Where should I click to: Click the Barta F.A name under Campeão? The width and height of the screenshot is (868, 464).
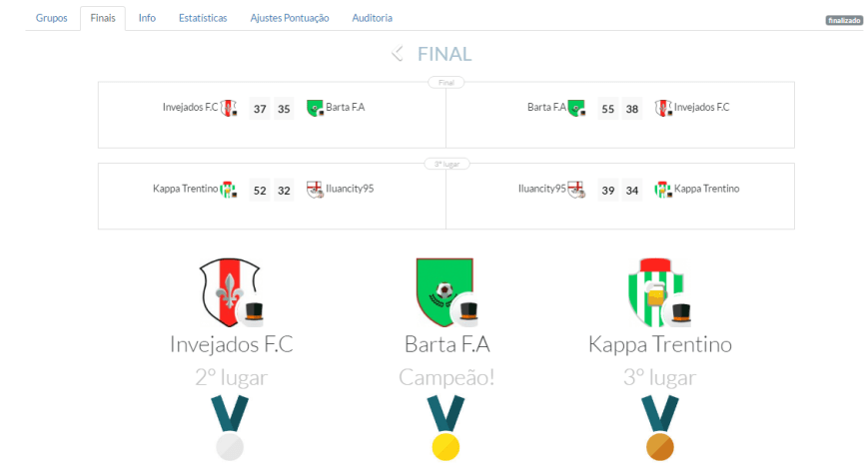pos(446,345)
